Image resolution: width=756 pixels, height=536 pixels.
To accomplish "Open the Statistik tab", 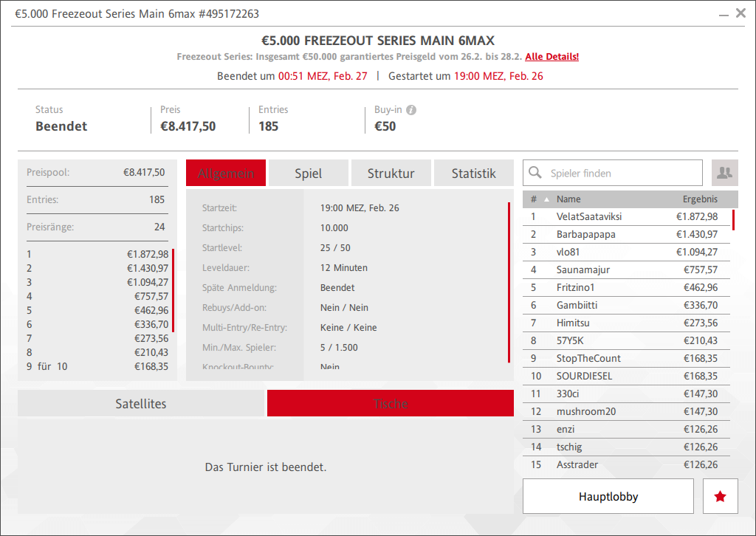I will [473, 173].
